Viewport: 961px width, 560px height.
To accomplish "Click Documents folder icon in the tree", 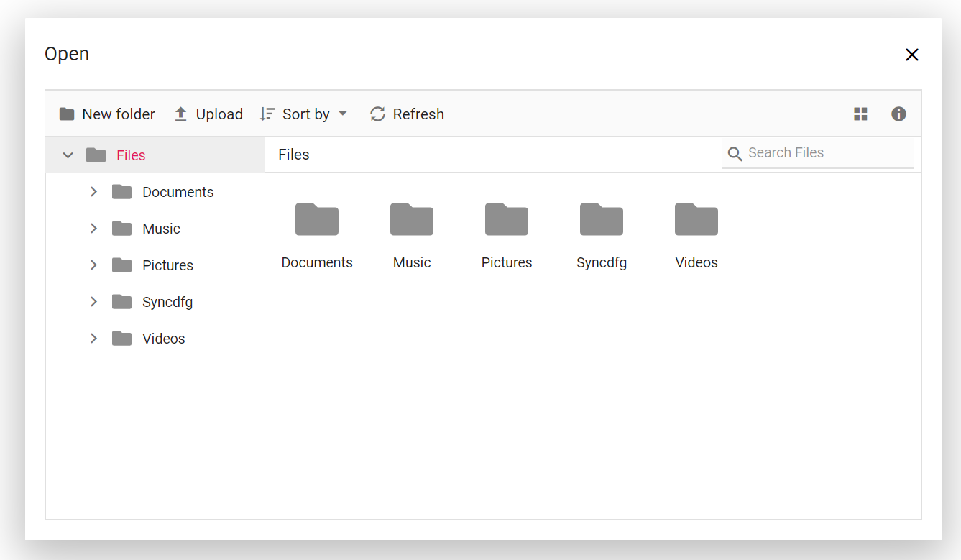I will (122, 192).
